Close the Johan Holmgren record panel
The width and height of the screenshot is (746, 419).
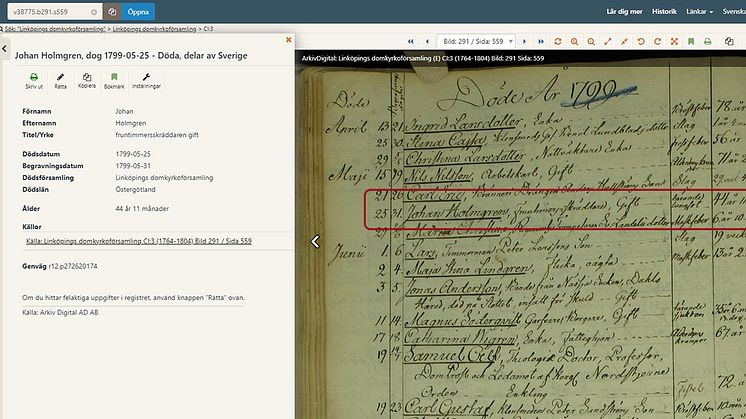click(x=289, y=40)
